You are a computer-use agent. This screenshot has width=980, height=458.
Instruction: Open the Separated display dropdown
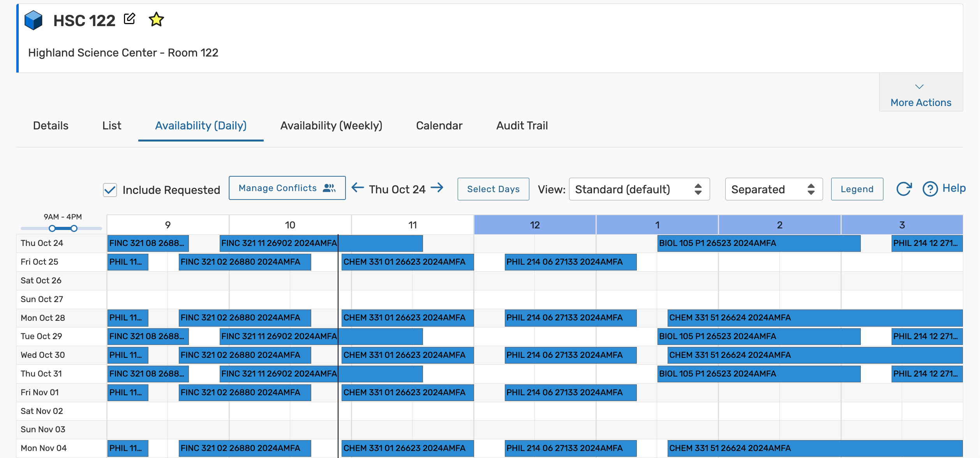(773, 189)
